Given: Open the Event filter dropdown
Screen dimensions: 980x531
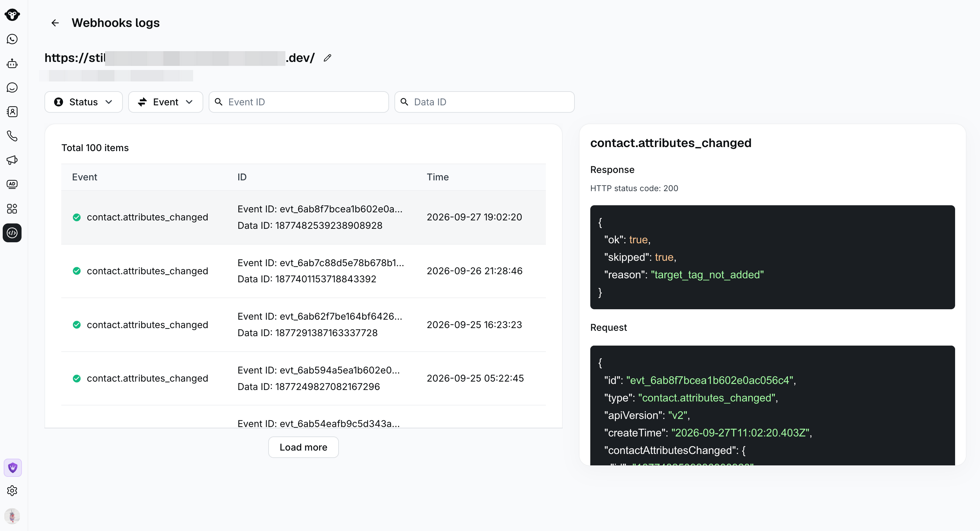Looking at the screenshot, I should [166, 102].
